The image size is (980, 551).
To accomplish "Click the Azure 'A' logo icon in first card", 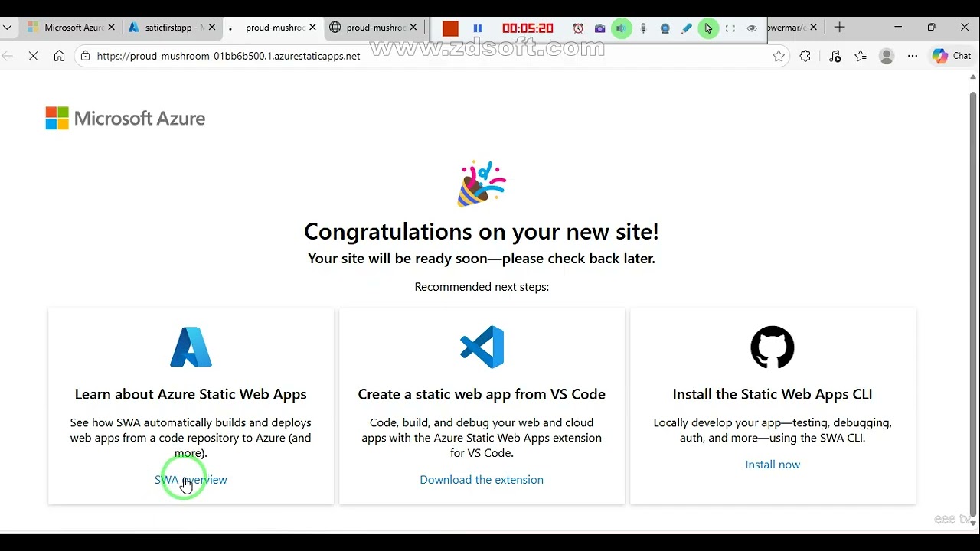I will pos(191,347).
